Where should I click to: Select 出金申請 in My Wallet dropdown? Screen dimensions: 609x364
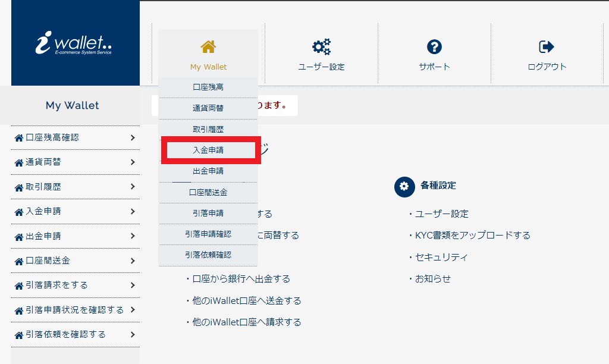point(208,171)
